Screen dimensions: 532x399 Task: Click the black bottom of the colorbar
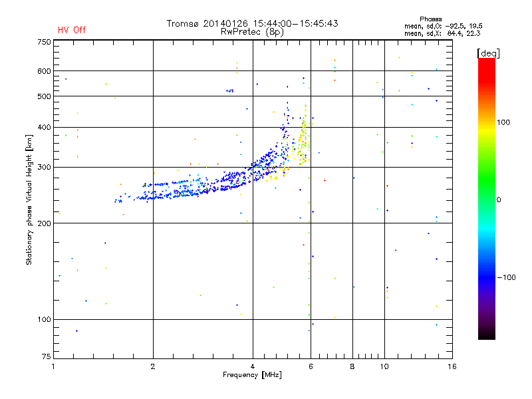487,334
